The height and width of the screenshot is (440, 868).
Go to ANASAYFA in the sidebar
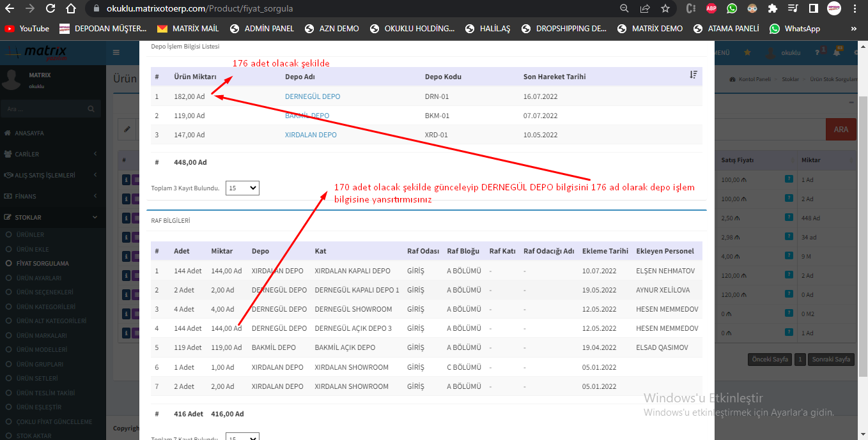29,133
